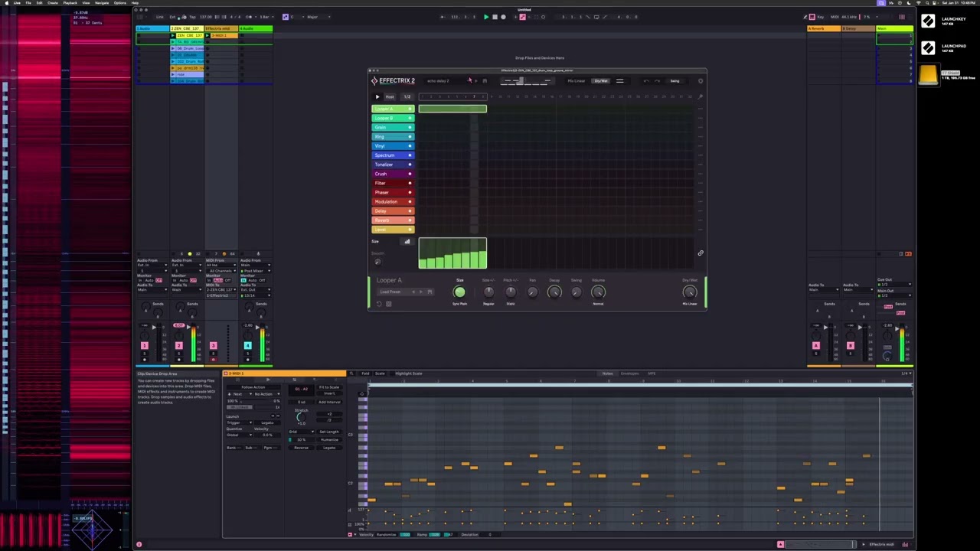Image resolution: width=980 pixels, height=551 pixels.
Task: Save the Effectrix preset with disk icon
Action: [485, 81]
